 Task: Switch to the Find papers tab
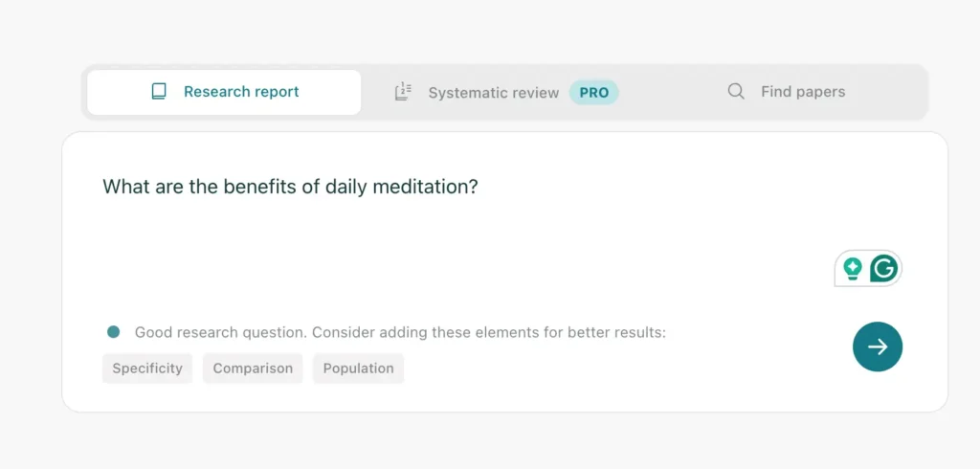[787, 92]
